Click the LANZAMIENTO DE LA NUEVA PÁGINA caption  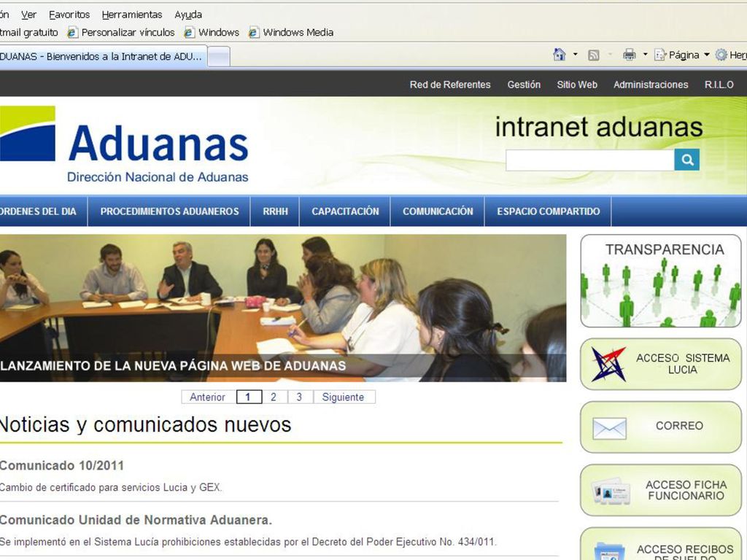pos(173,366)
